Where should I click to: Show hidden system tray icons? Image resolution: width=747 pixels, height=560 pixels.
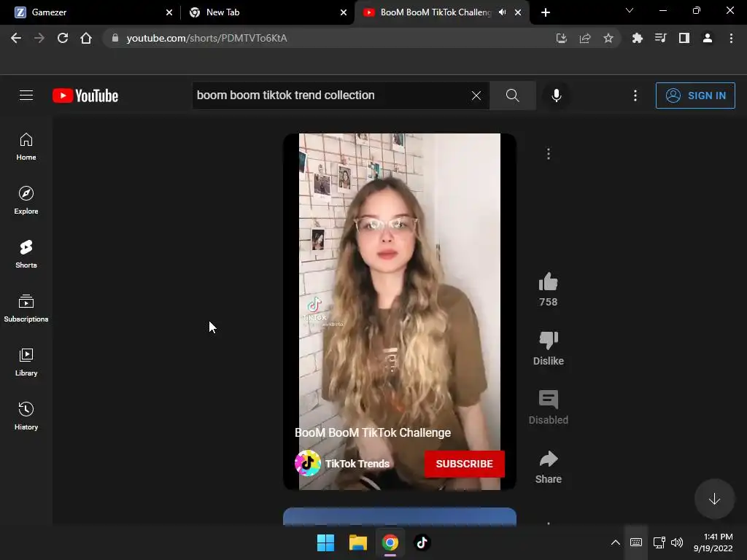616,542
